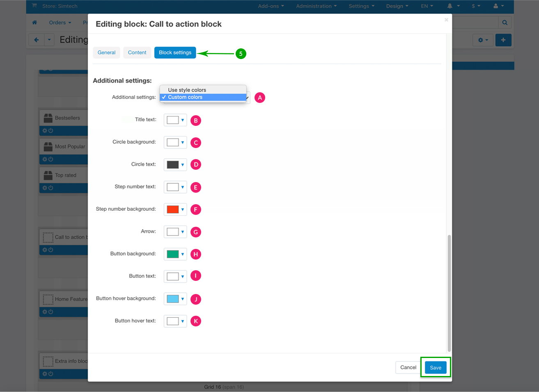Open the notifications bell icon
539x392 pixels.
[x=450, y=6]
